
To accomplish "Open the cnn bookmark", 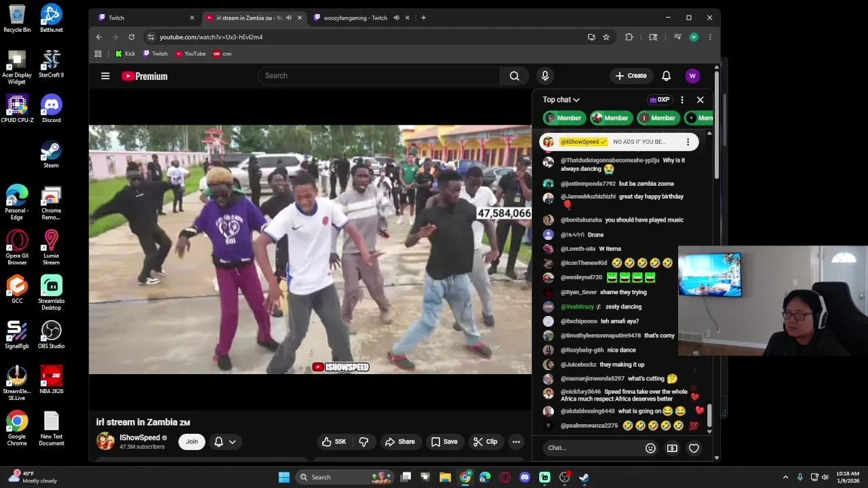I will click(x=222, y=54).
